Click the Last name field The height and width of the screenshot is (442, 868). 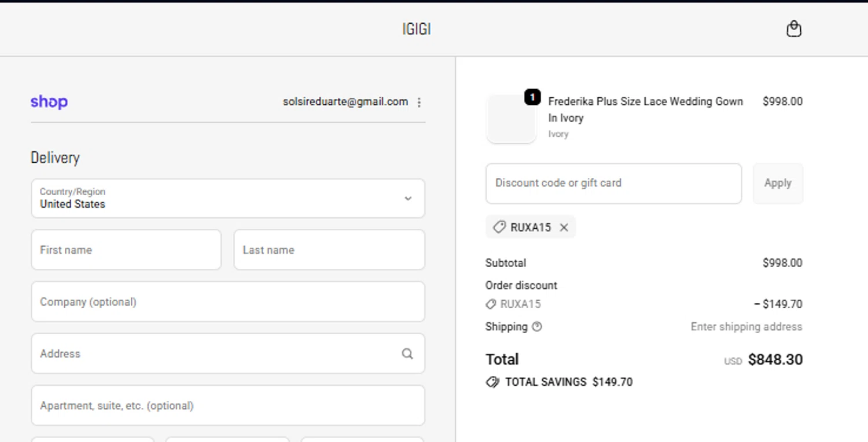coord(329,250)
